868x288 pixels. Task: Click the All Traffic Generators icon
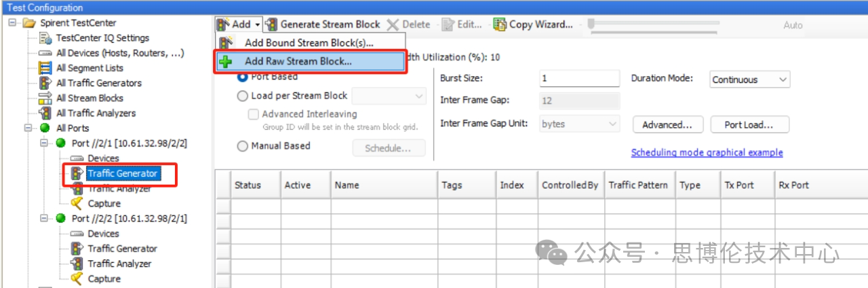pyautogui.click(x=45, y=83)
